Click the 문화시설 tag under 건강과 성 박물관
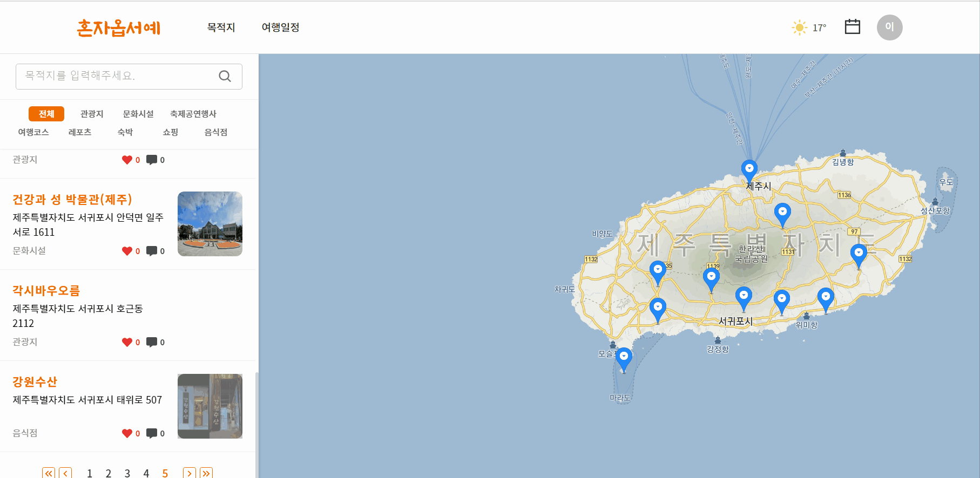This screenshot has height=478, width=980. [29, 251]
